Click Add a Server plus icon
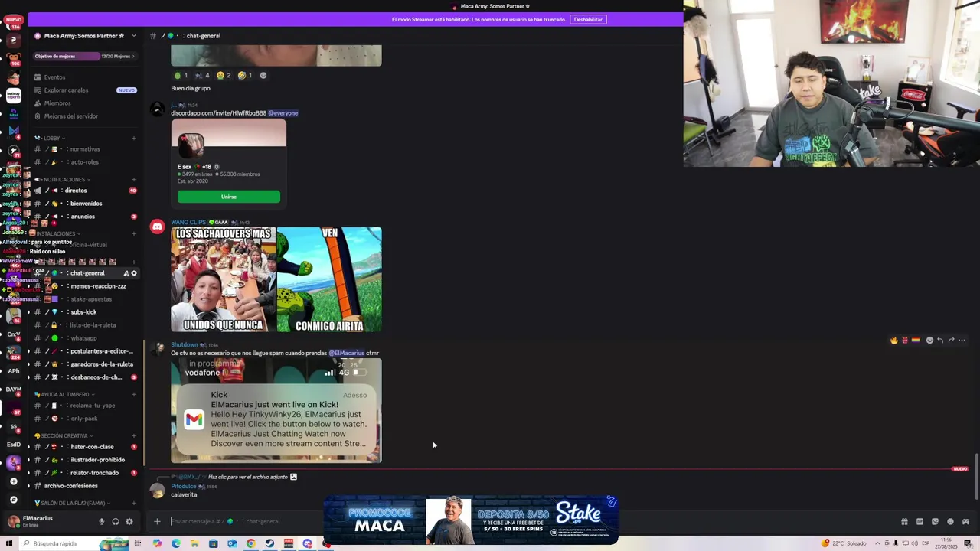The width and height of the screenshot is (980, 551). coord(13,481)
